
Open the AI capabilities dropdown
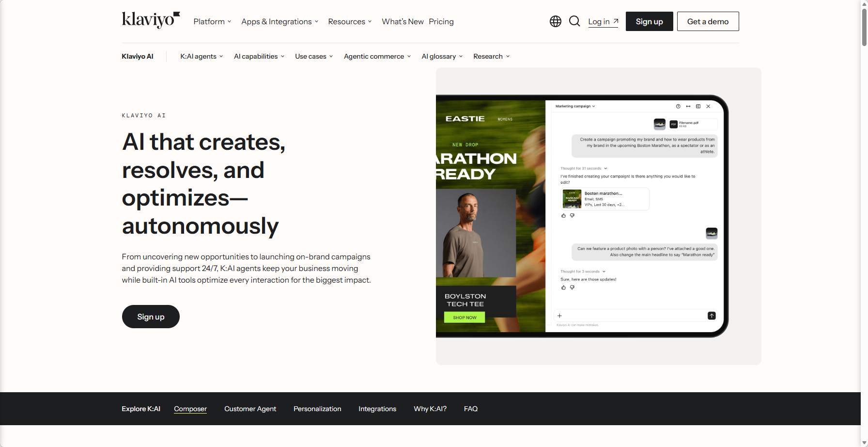(259, 56)
